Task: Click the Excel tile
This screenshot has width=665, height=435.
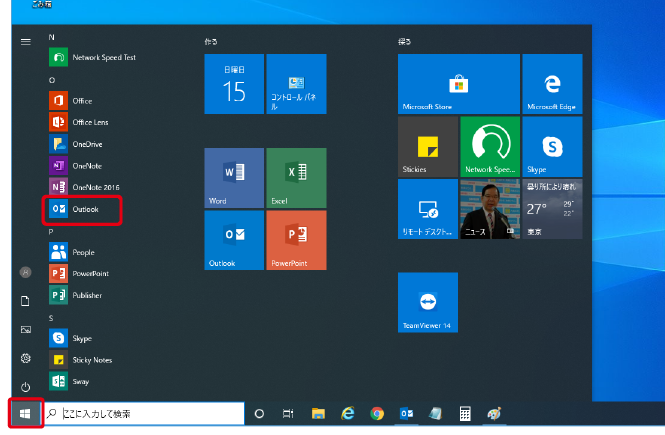Action: 296,178
